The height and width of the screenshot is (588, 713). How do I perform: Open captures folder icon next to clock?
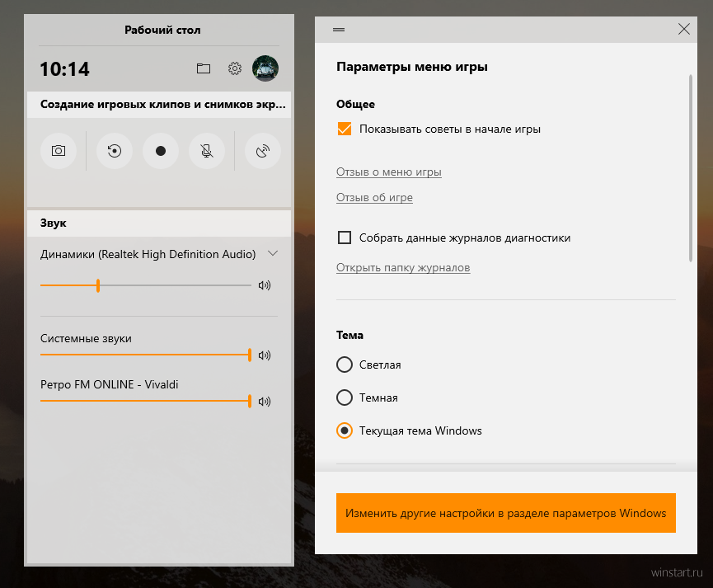(x=204, y=68)
